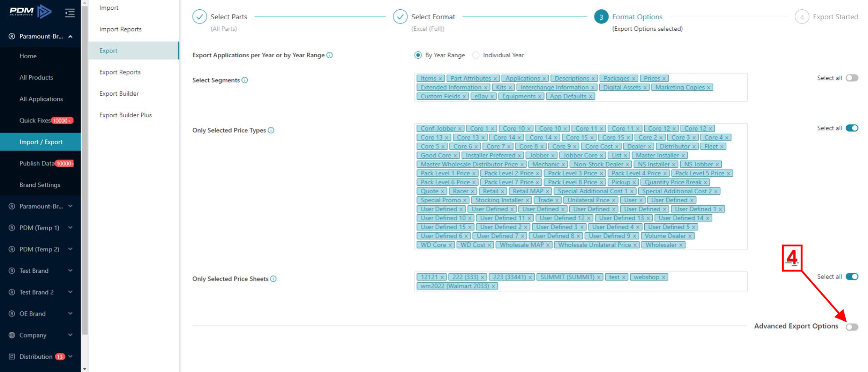Select the Individual Year radio button
868x372 pixels.
point(476,55)
